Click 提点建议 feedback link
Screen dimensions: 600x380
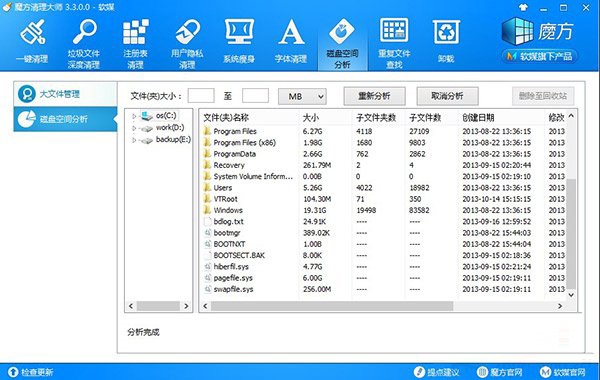pyautogui.click(x=437, y=372)
